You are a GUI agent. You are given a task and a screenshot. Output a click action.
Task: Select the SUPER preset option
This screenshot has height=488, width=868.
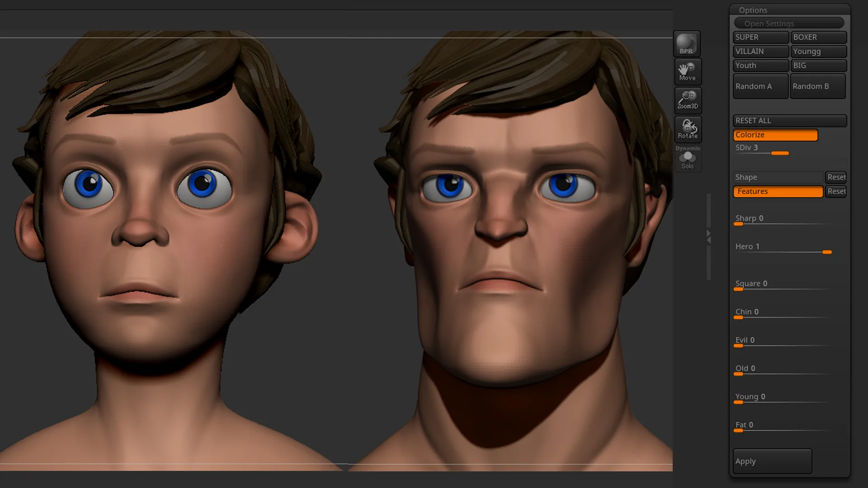(760, 37)
